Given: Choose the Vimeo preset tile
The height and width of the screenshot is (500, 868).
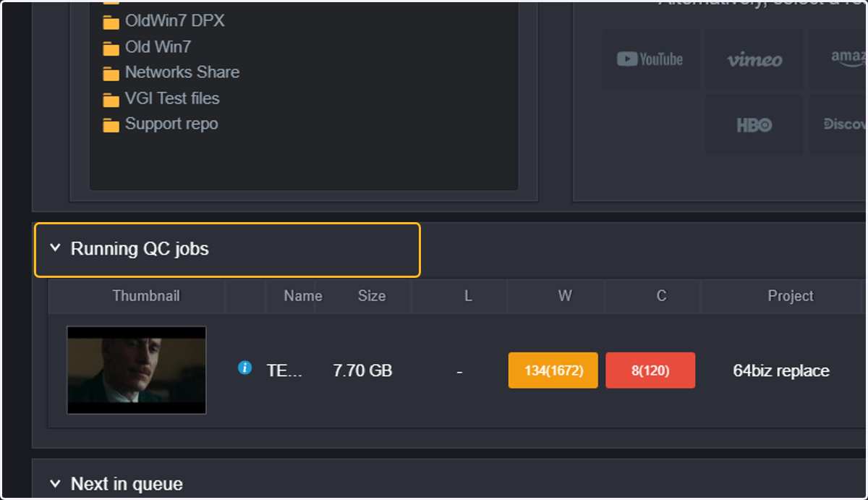Looking at the screenshot, I should [754, 59].
